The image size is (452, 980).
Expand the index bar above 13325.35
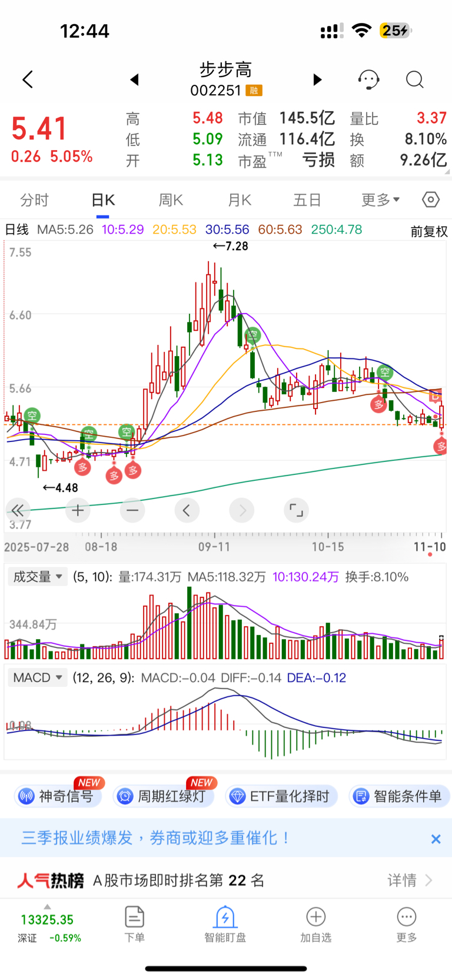(48, 907)
